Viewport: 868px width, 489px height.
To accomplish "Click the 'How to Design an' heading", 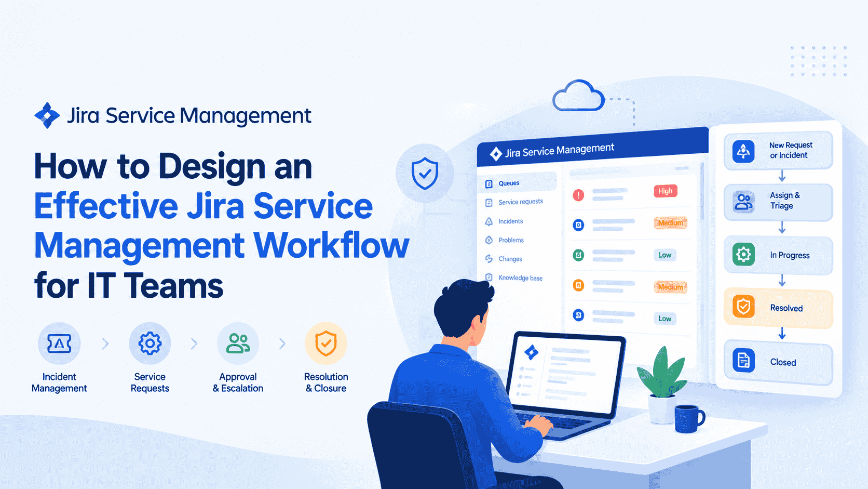I will pyautogui.click(x=173, y=166).
